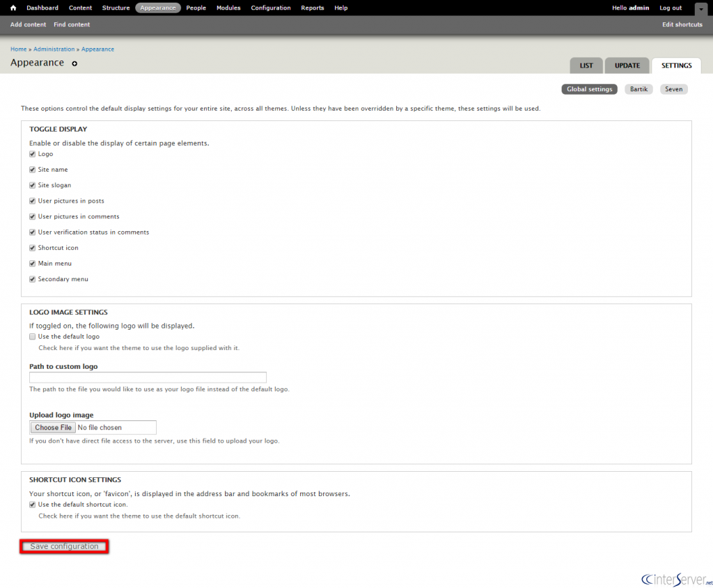This screenshot has width=713, height=588.
Task: Uncheck the Secondary menu checkbox
Action: tap(32, 280)
